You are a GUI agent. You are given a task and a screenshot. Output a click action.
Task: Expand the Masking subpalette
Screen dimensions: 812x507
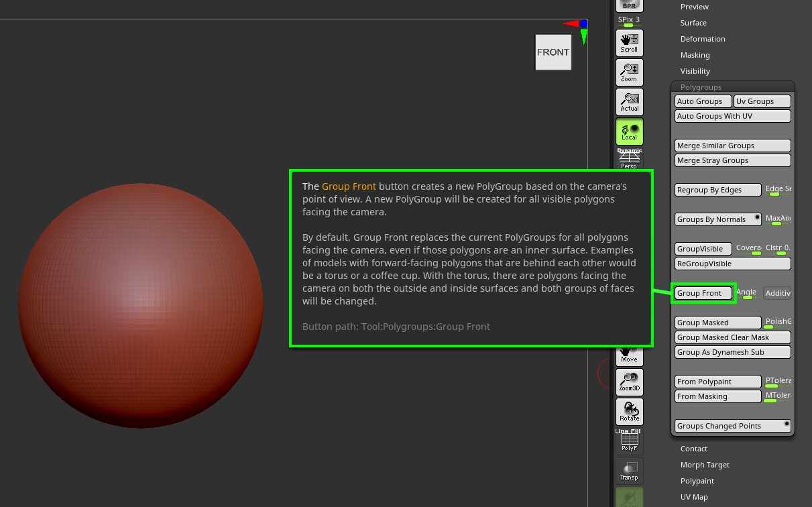(x=695, y=55)
